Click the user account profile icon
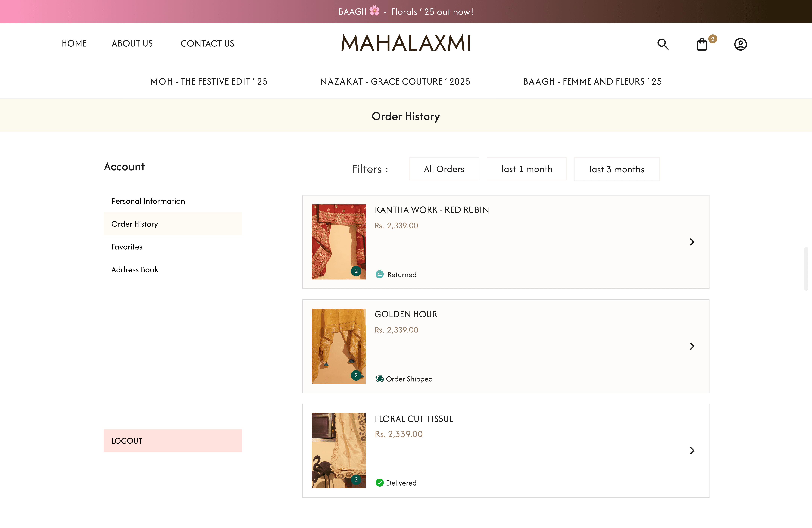812x528 pixels. (740, 44)
